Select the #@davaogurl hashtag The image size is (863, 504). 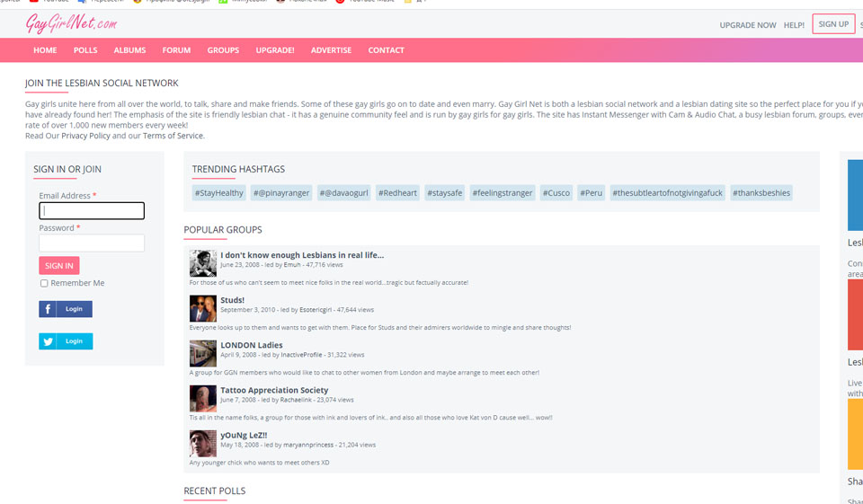344,192
